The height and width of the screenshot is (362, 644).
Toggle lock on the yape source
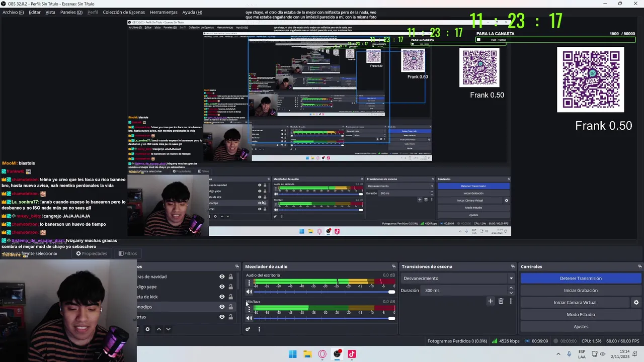tap(231, 287)
